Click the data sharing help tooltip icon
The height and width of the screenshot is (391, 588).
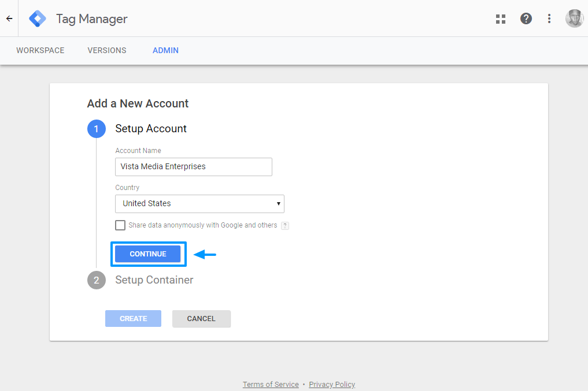(x=285, y=225)
